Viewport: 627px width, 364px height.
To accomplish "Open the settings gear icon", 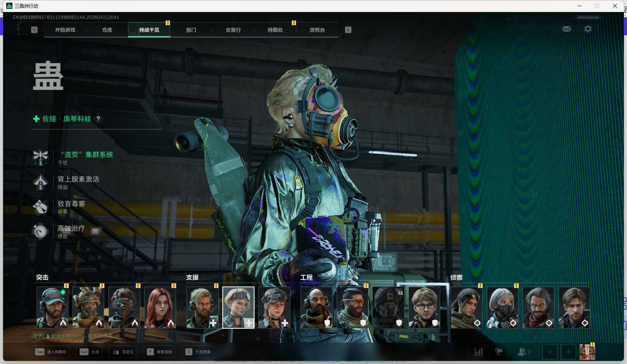I will 588,29.
